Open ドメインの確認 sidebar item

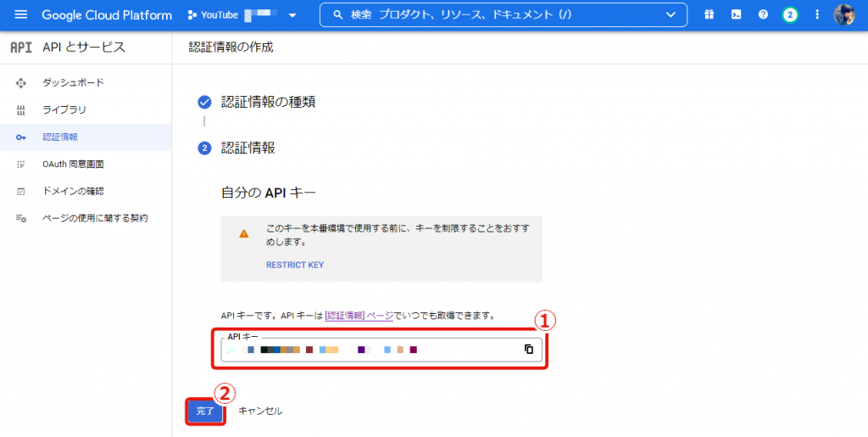tap(73, 191)
